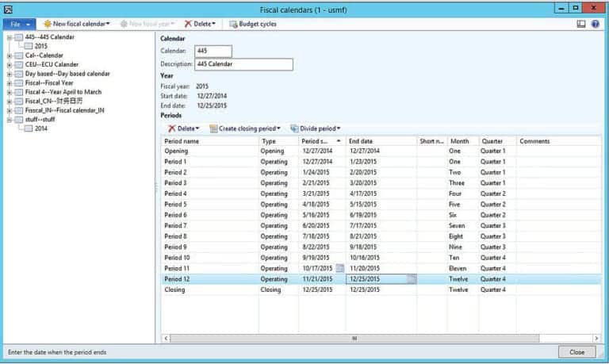The width and height of the screenshot is (609, 364).
Task: Click into the Description field
Action: (243, 64)
